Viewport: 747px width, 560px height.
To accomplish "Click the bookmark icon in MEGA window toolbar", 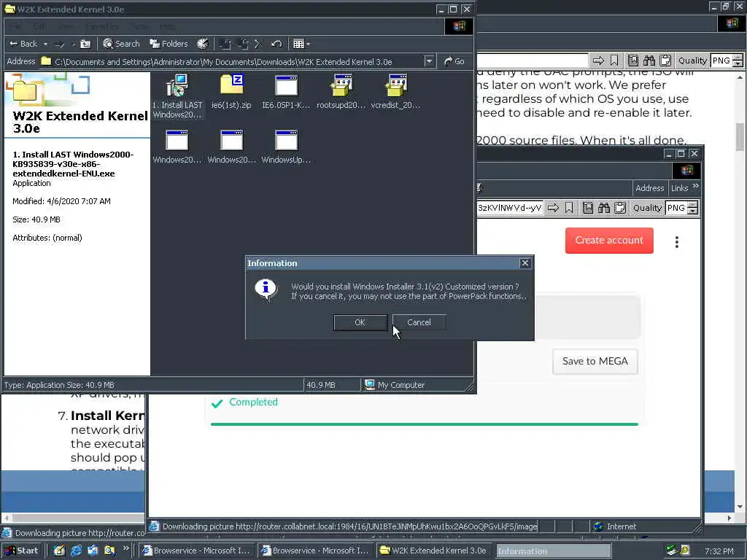I will (x=569, y=208).
